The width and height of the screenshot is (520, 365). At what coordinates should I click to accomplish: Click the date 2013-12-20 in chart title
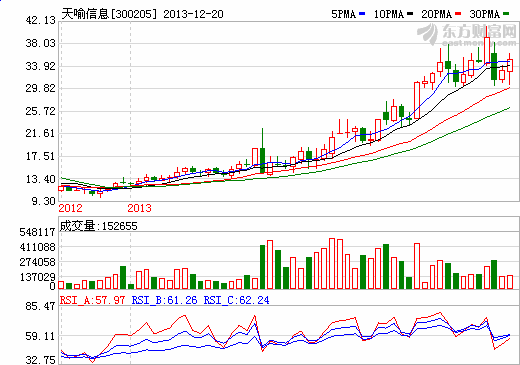point(193,14)
